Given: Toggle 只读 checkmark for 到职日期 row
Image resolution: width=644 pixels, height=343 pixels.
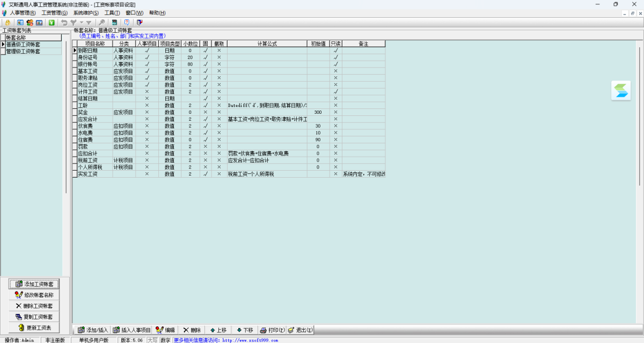Looking at the screenshot, I should [335, 50].
